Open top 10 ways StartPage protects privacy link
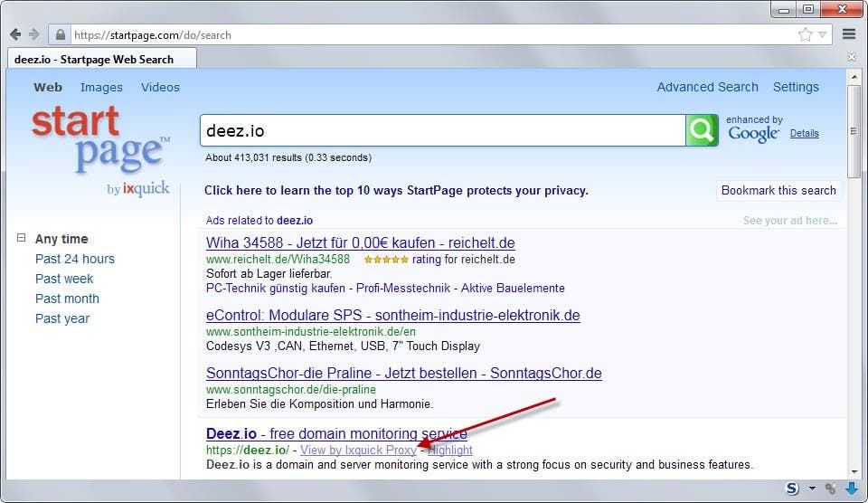868x503 pixels. [396, 191]
